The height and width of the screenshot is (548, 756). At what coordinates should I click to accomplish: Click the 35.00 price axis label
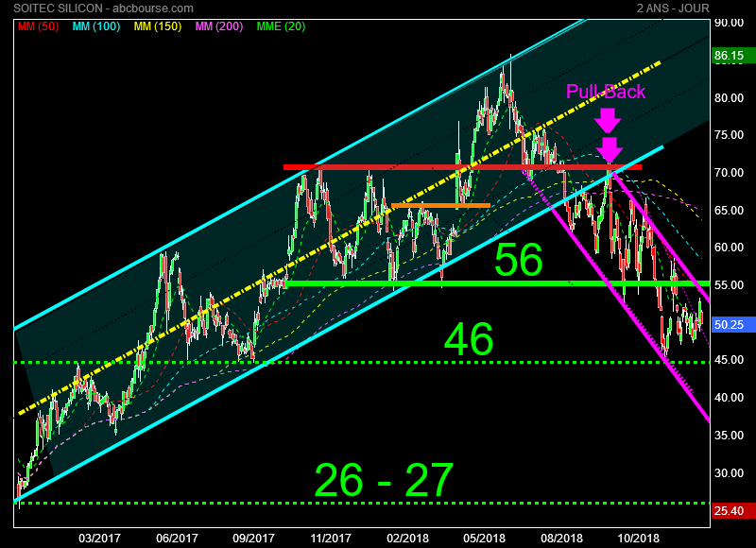pos(729,436)
